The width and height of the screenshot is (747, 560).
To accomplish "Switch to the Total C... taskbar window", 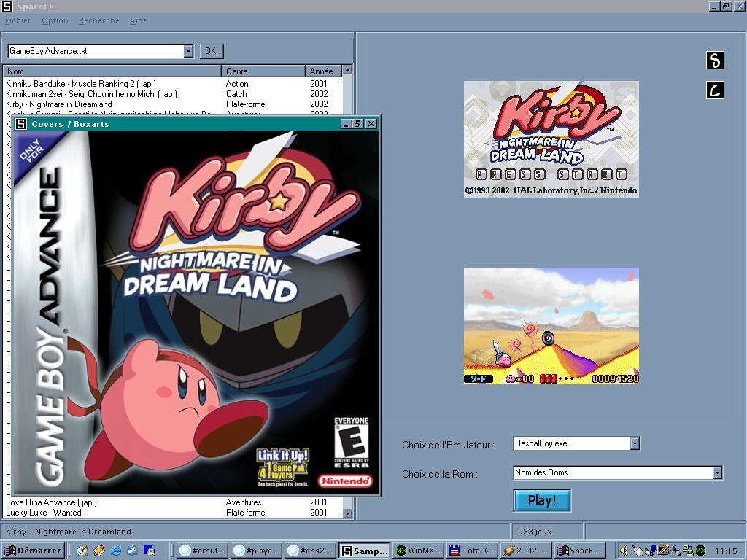I will pyautogui.click(x=473, y=551).
